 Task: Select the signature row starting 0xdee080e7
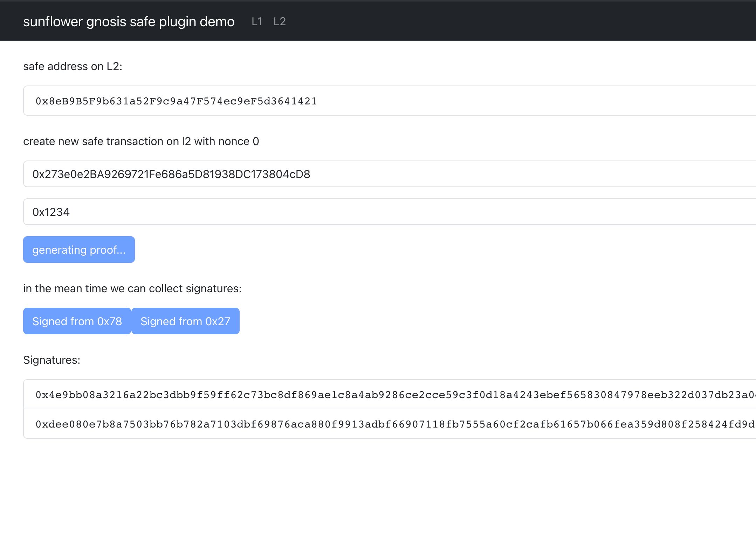[390, 424]
